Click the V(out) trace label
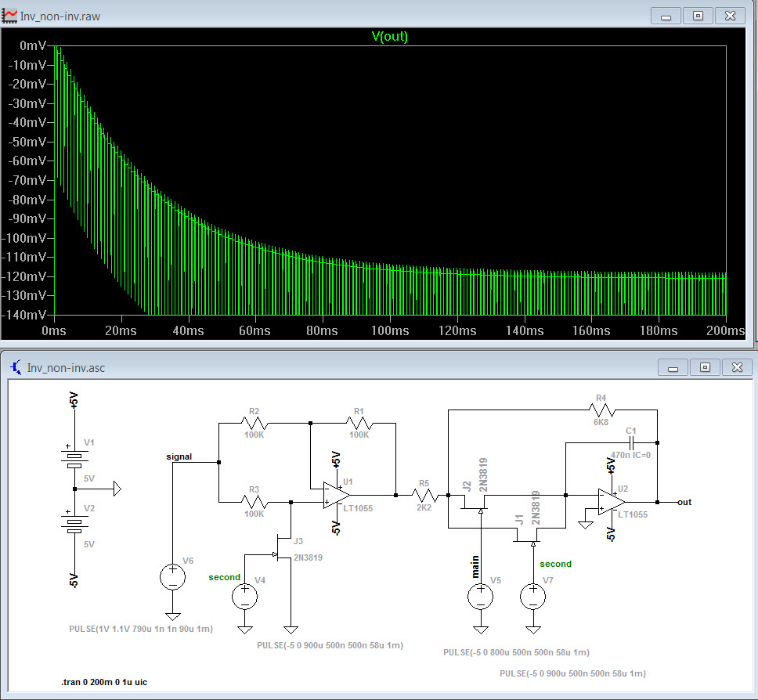 click(x=389, y=37)
